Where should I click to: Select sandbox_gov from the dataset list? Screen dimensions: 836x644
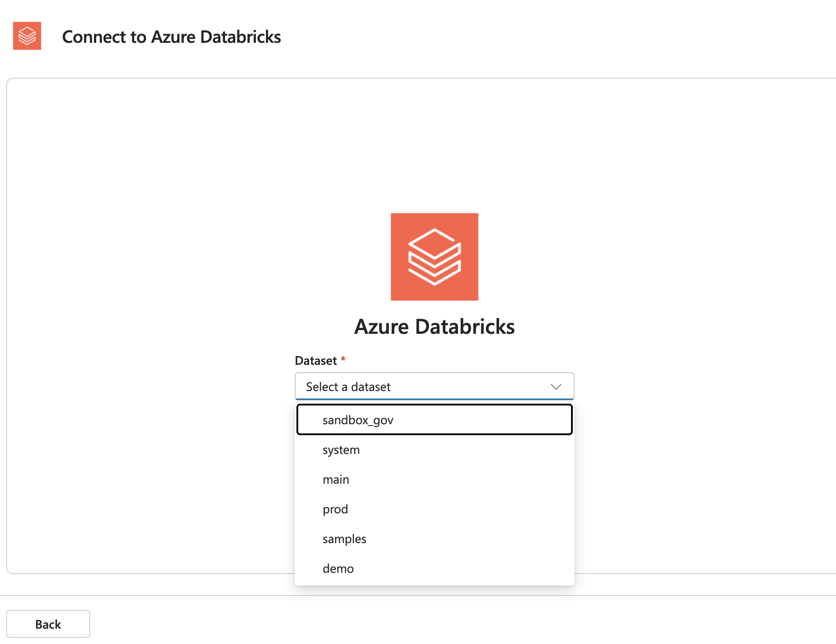coord(434,420)
